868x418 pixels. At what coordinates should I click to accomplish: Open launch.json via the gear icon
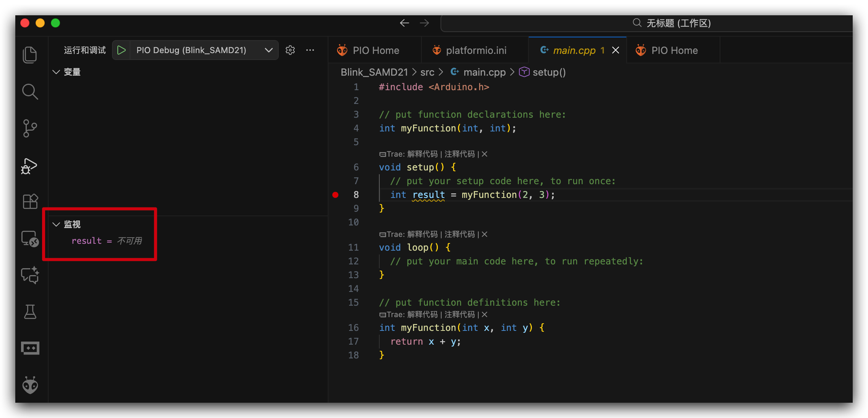[290, 50]
